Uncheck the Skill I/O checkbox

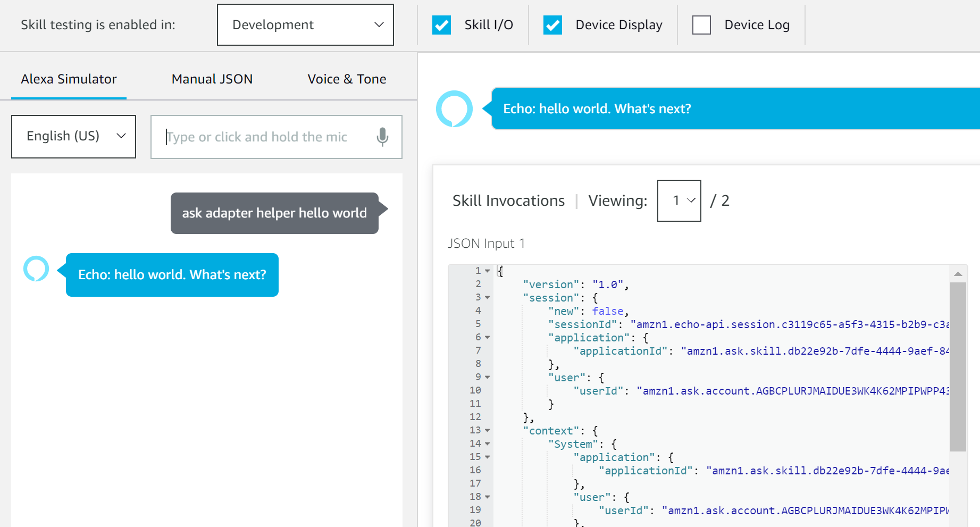point(441,25)
